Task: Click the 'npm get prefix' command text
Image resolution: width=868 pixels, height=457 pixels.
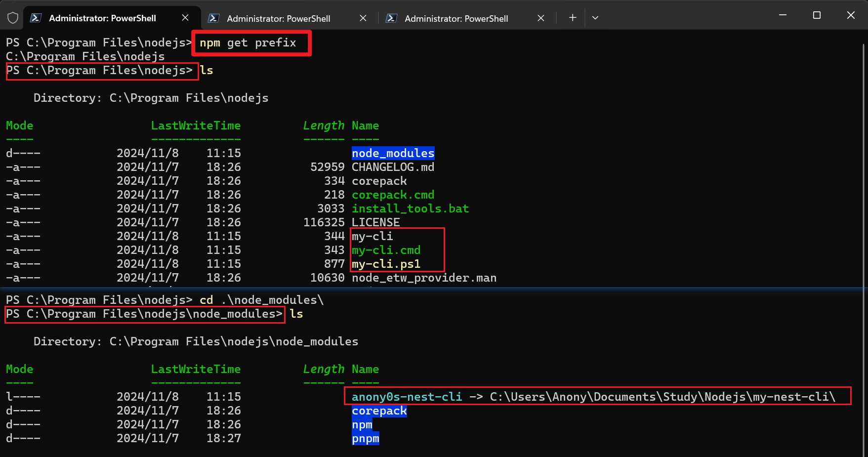Action: pyautogui.click(x=248, y=43)
